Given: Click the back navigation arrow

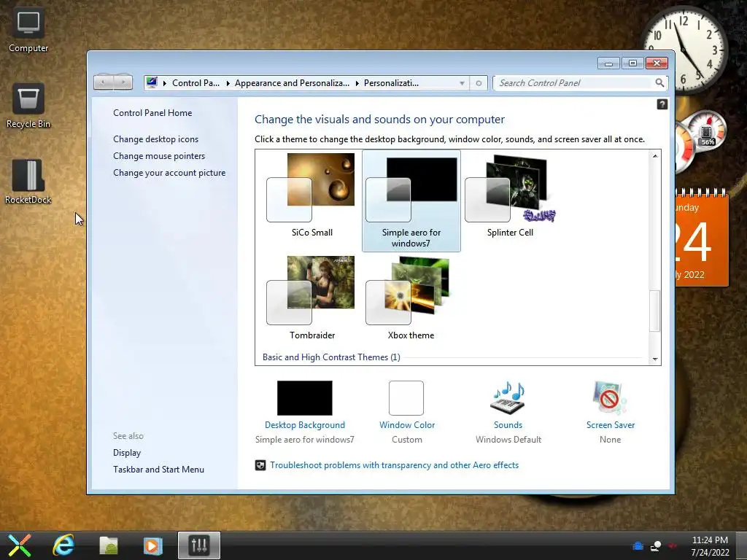Looking at the screenshot, I should click(103, 82).
